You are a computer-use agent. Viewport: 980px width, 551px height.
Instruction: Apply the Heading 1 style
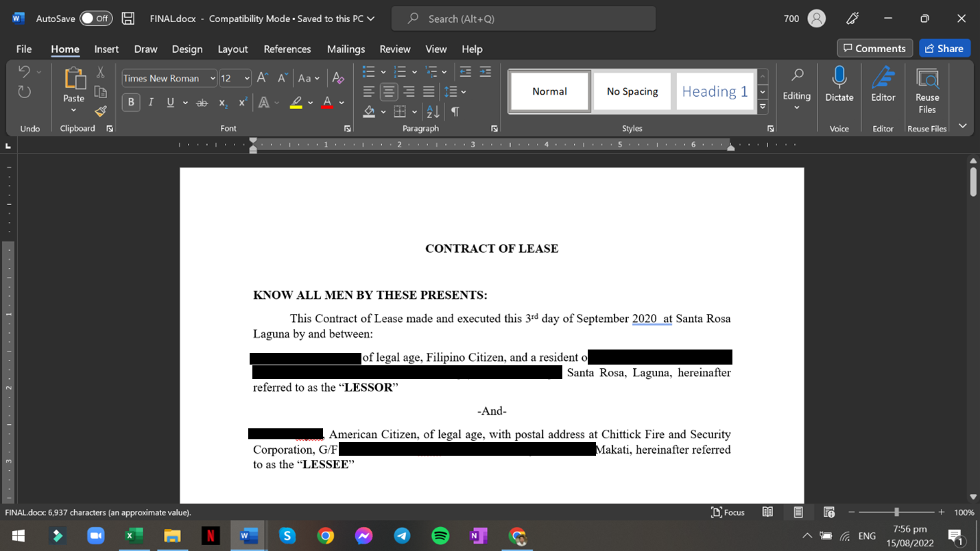pos(715,91)
